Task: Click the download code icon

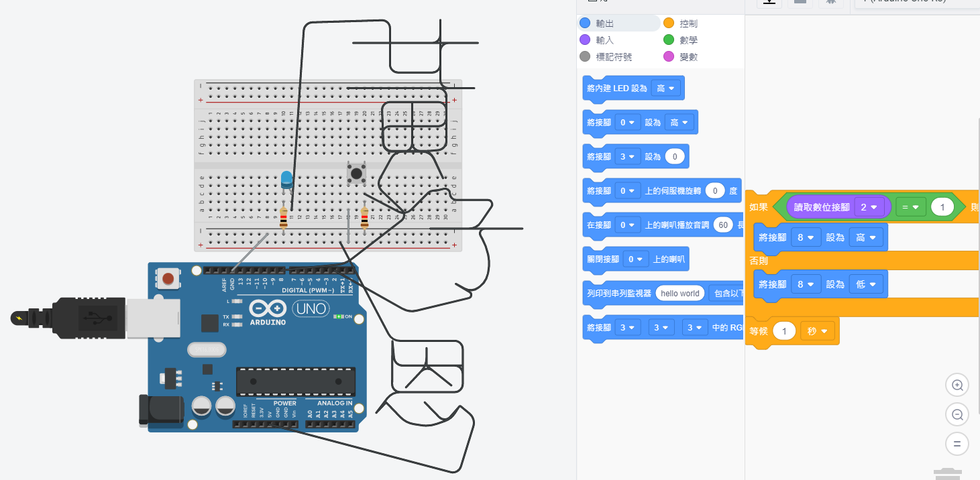Action: click(x=769, y=2)
